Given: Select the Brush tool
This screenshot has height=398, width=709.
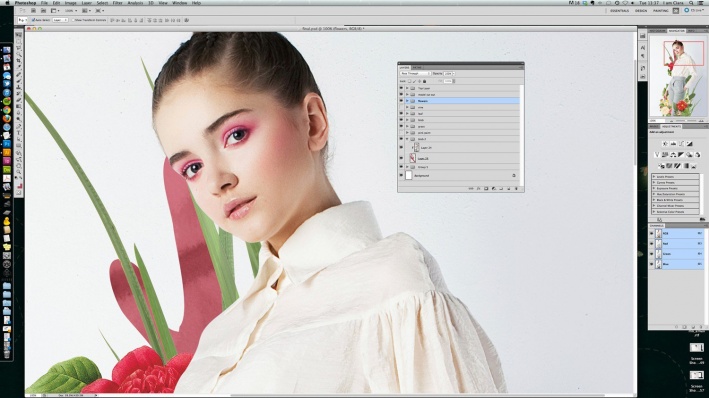Looking at the screenshot, I should point(19,81).
